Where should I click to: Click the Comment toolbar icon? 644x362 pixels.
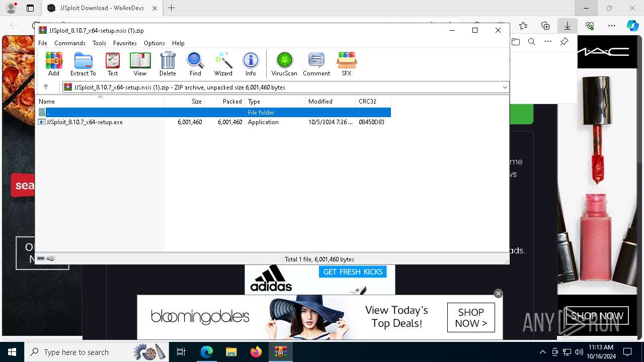pyautogui.click(x=316, y=64)
